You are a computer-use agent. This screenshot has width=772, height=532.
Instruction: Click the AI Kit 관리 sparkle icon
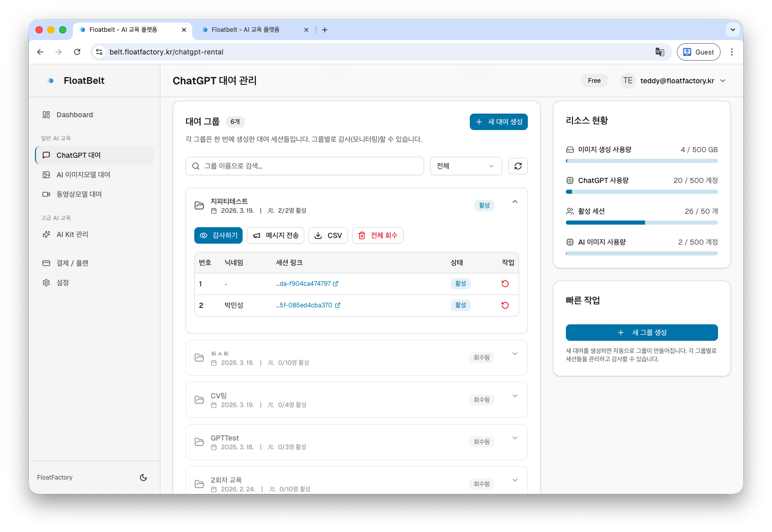coord(47,234)
